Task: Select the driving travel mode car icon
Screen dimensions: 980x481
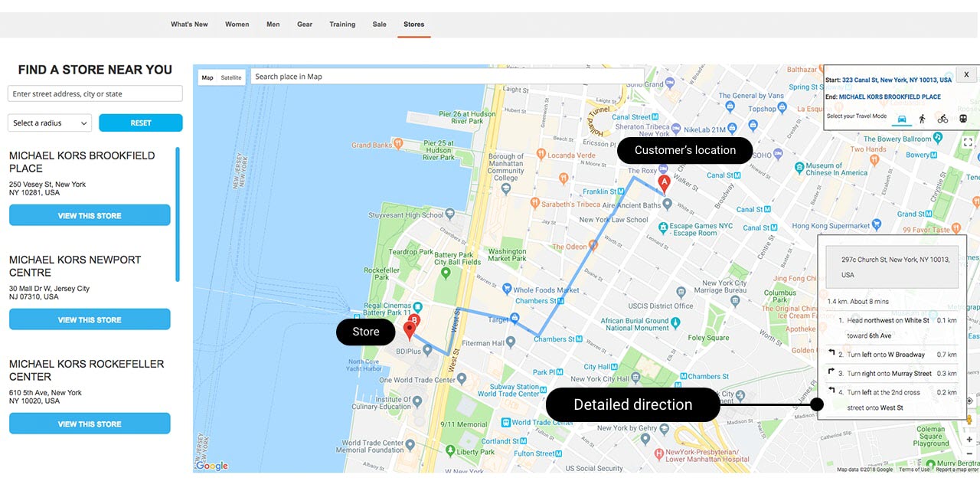Action: (x=902, y=119)
